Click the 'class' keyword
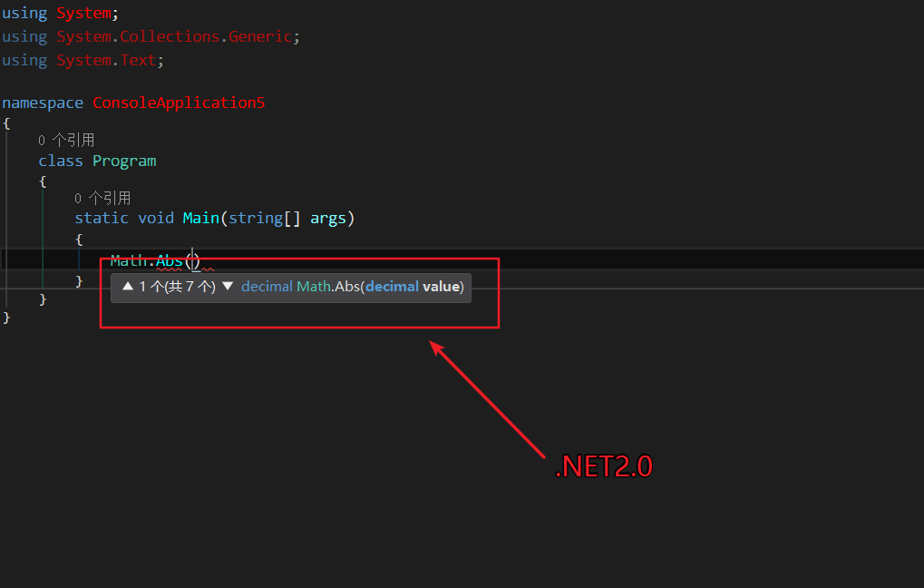This screenshot has width=924, height=588. (x=61, y=161)
